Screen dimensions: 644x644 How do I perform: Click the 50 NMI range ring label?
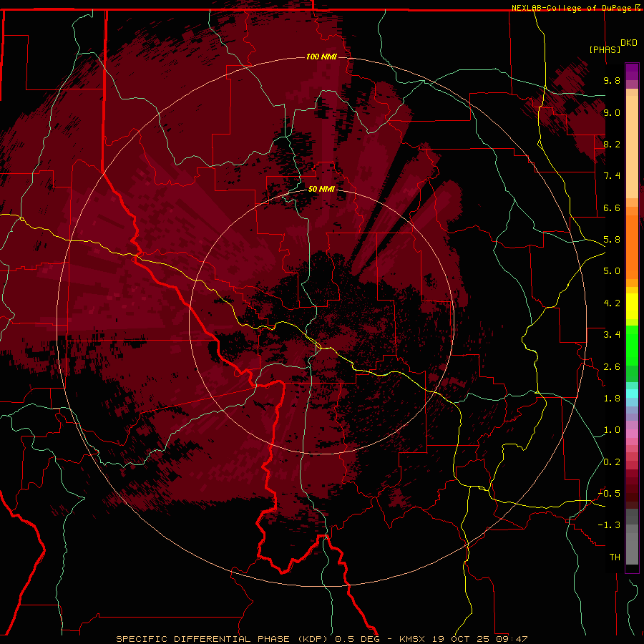point(321,190)
